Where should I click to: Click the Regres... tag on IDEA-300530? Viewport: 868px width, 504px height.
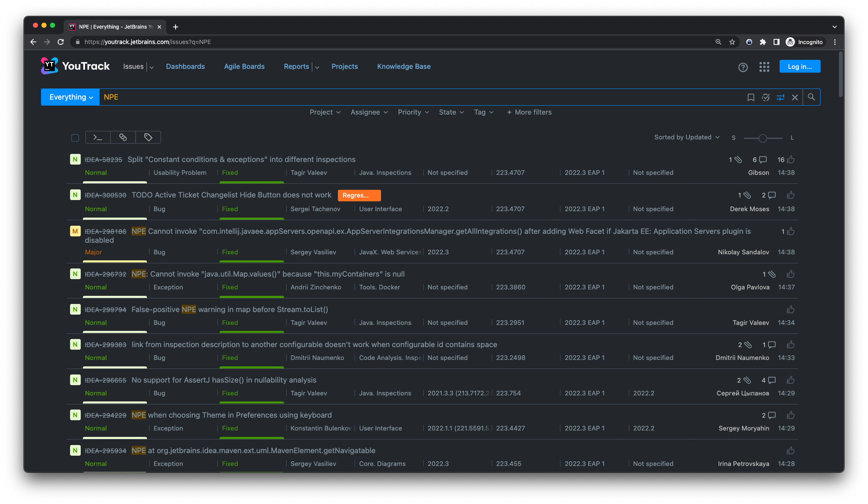tap(359, 195)
